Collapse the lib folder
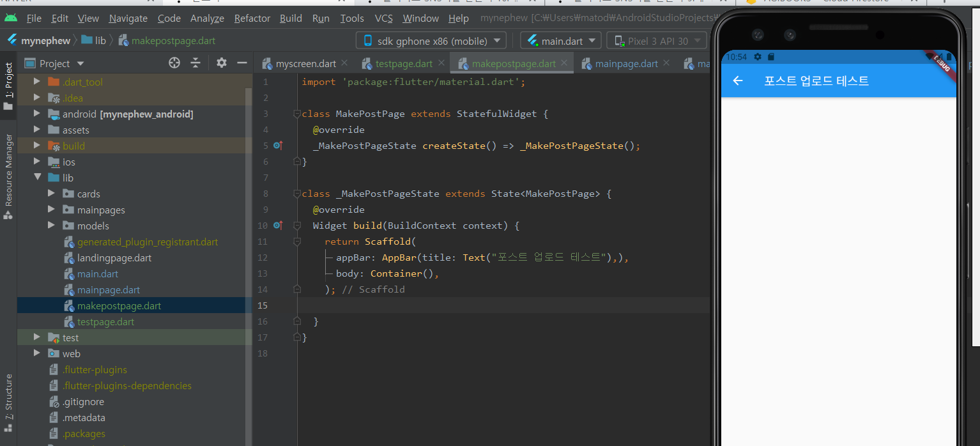980x446 pixels. (x=36, y=178)
